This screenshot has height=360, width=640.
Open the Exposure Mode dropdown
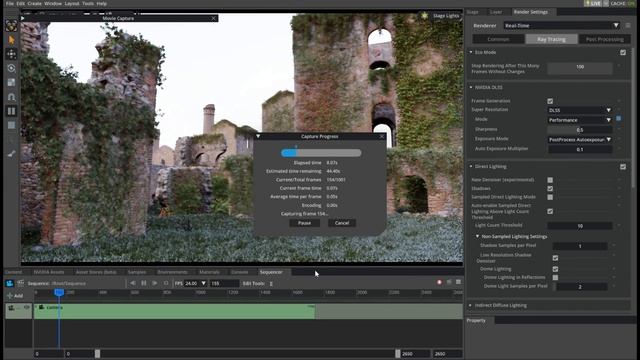pyautogui.click(x=580, y=140)
